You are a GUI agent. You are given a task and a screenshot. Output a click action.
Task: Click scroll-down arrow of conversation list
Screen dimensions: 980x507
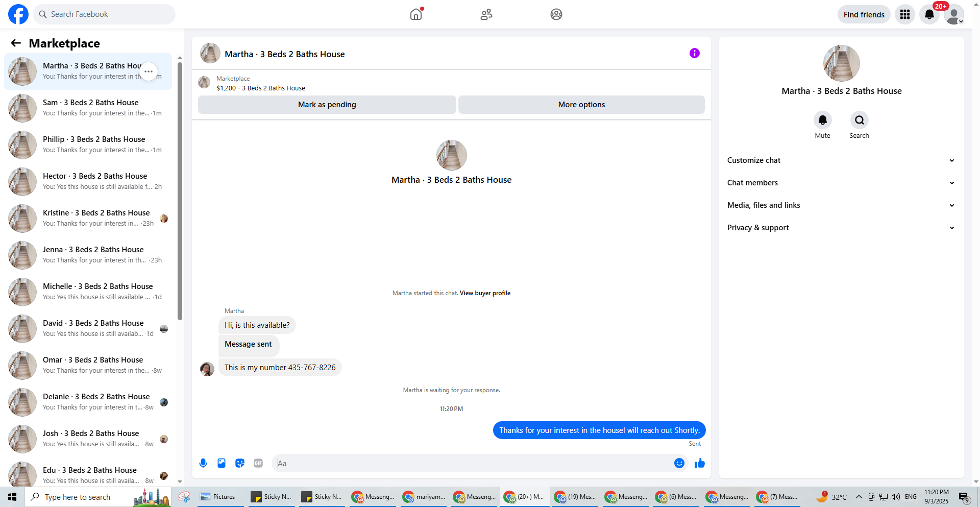pos(180,481)
